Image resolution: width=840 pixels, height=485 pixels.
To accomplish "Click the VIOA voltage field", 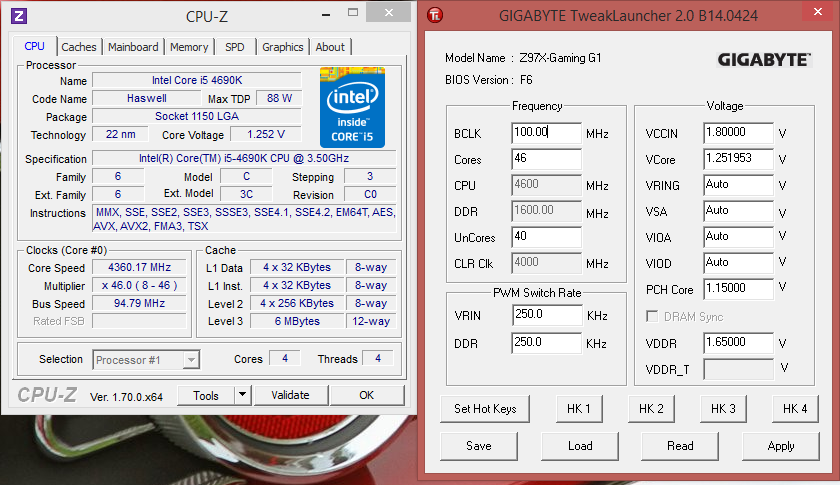I will point(738,237).
